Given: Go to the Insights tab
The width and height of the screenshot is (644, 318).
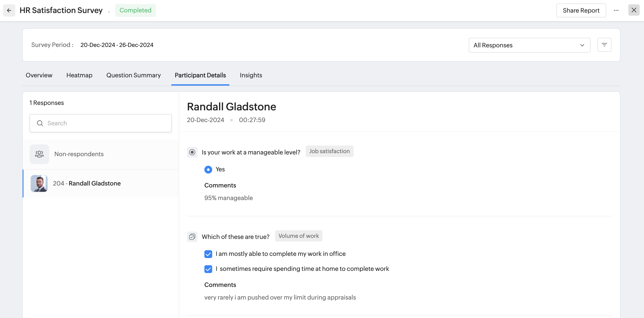Looking at the screenshot, I should (x=251, y=75).
